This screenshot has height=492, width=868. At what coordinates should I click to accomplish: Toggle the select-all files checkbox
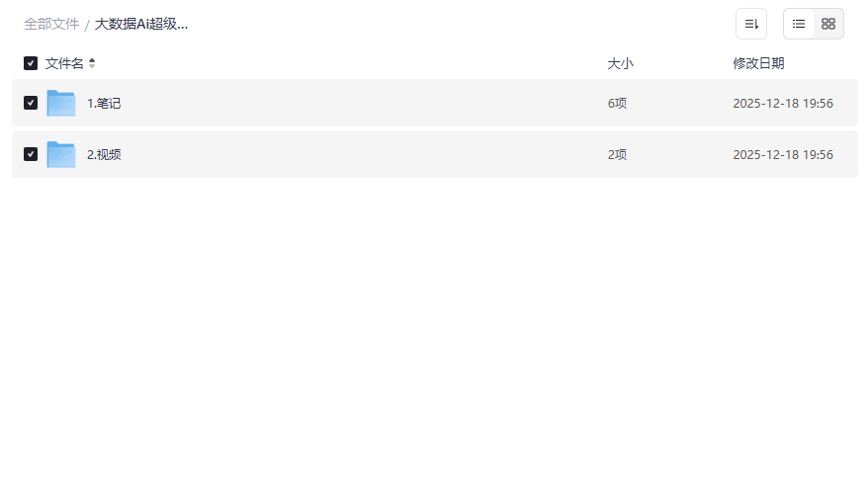[x=31, y=63]
